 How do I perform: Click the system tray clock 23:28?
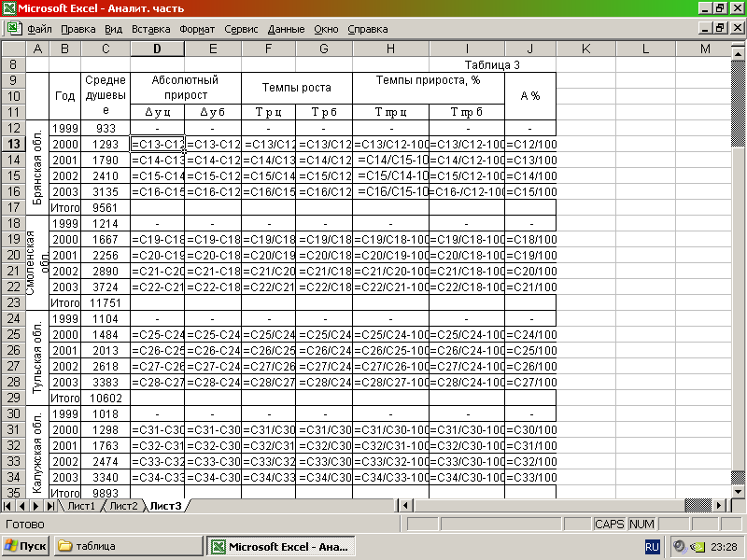tap(724, 547)
